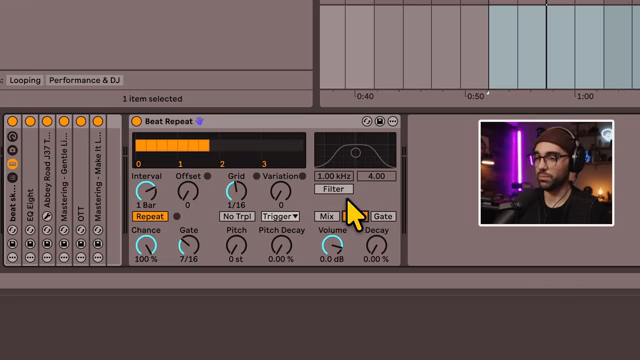
Task: Save the beat sk... rack preset
Action: [x=13, y=244]
